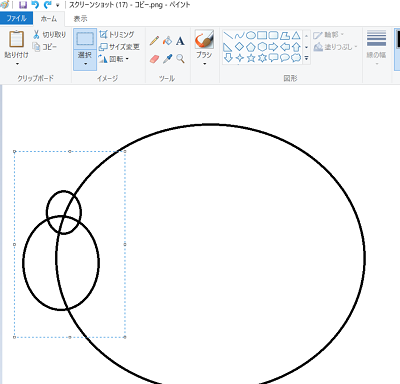Select the Down arrow shape
Viewport: 400px width, 384px height.
[228, 58]
